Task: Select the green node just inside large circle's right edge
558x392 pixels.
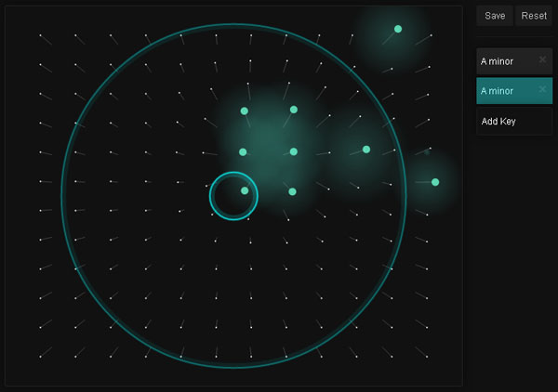Action: coord(366,150)
